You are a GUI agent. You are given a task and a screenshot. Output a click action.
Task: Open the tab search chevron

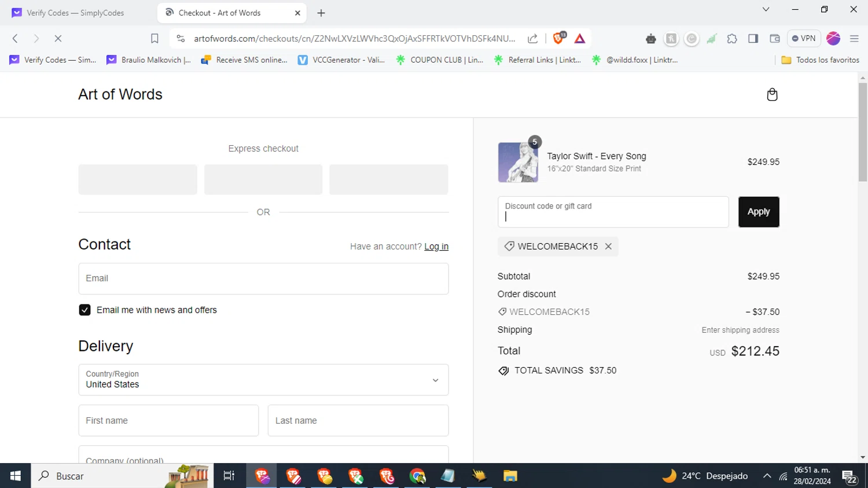(x=766, y=9)
